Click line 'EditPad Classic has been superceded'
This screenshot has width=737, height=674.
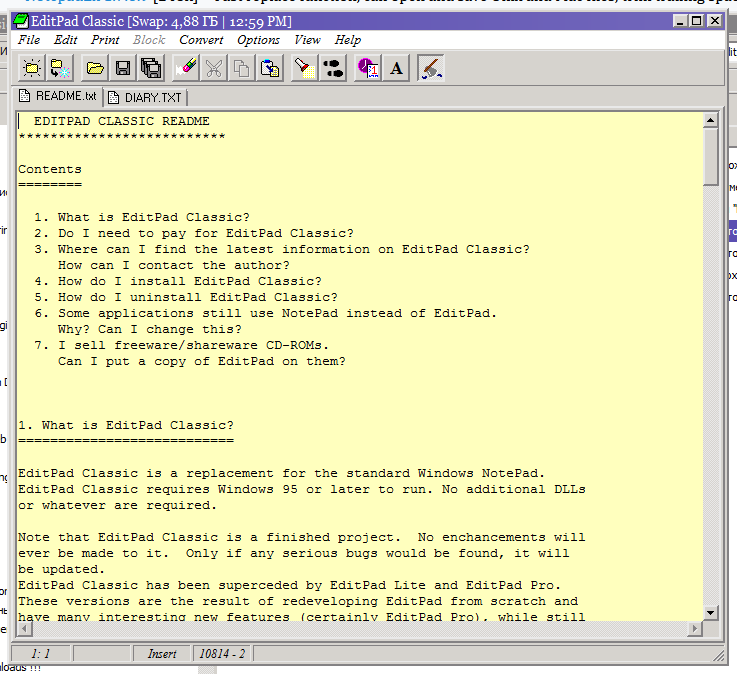point(289,585)
